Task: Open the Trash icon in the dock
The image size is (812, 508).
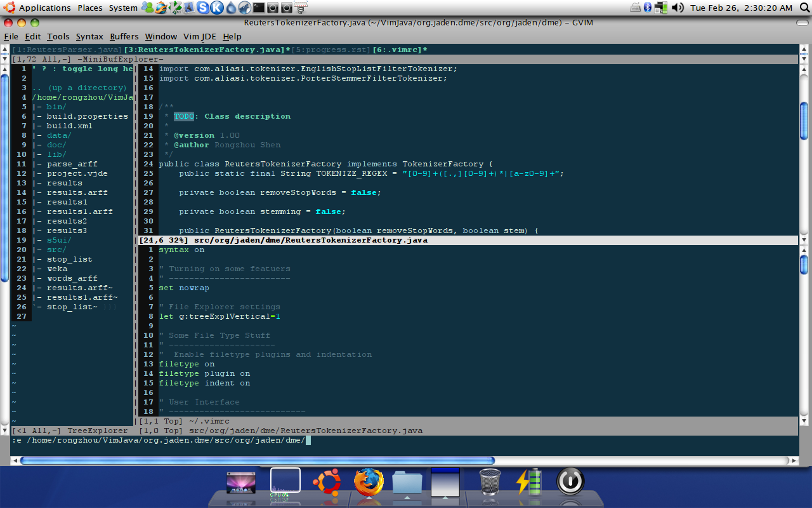Action: pos(489,481)
